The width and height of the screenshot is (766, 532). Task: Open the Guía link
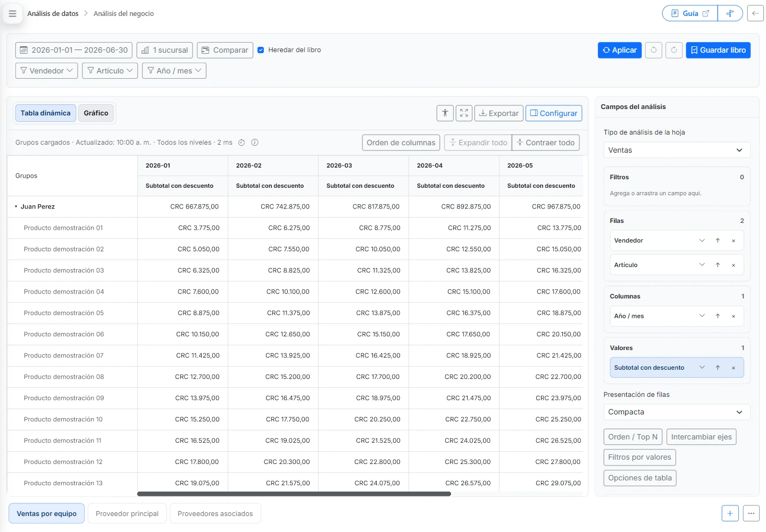690,13
